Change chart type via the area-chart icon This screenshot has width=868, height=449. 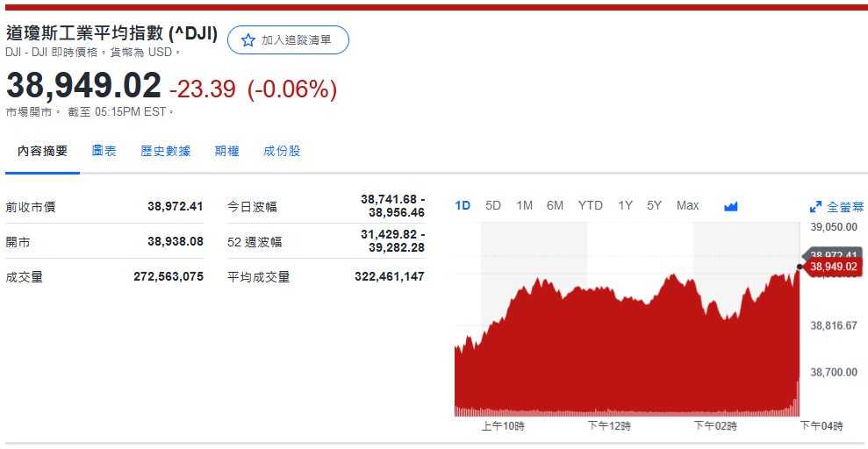click(x=731, y=206)
